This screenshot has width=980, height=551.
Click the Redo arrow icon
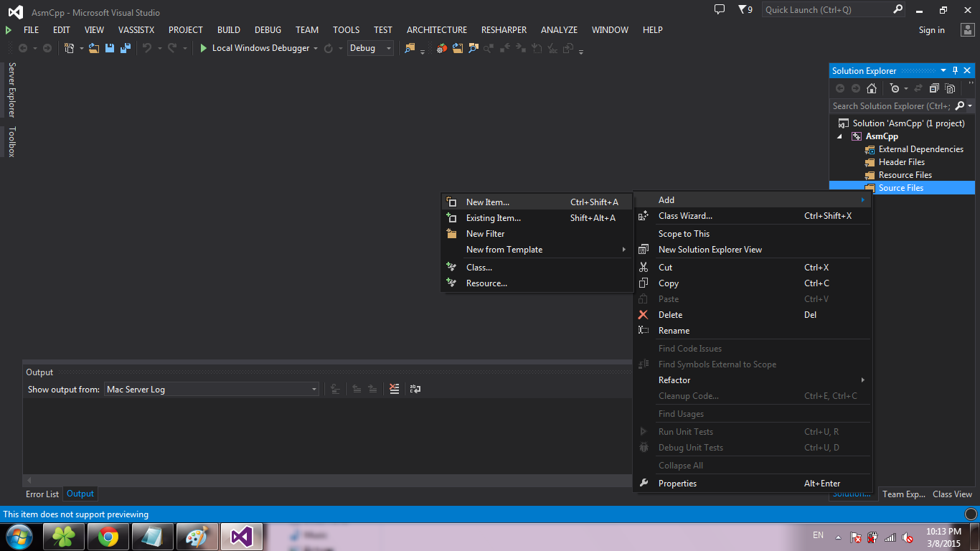coord(172,48)
